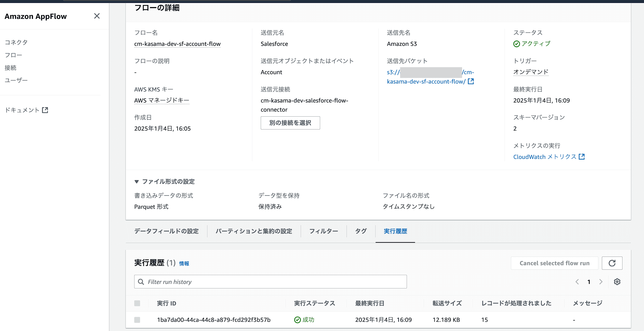Screen dimensions: 644x331
Task: Click the Account source object value
Action: 271,72
